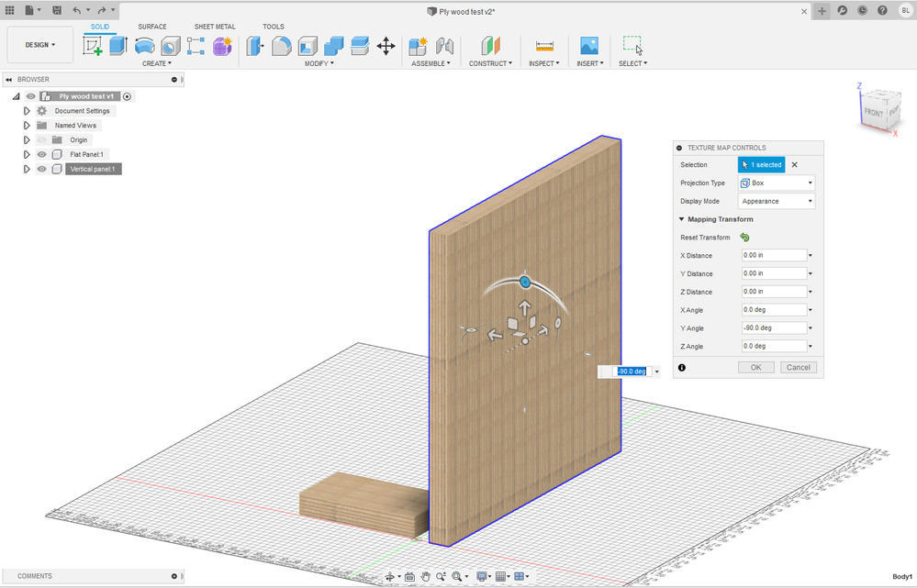Open the Projection Type dropdown
Screen dimensions: 917x588
pos(777,183)
